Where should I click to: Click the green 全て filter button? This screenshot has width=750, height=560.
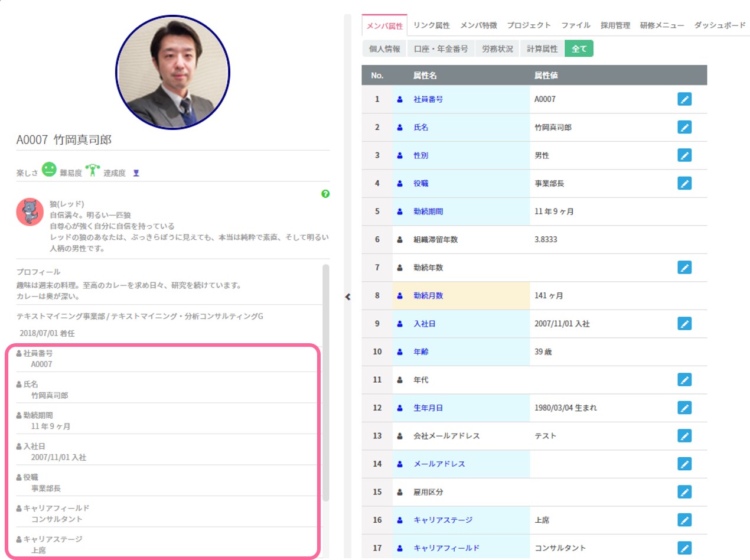pos(579,49)
